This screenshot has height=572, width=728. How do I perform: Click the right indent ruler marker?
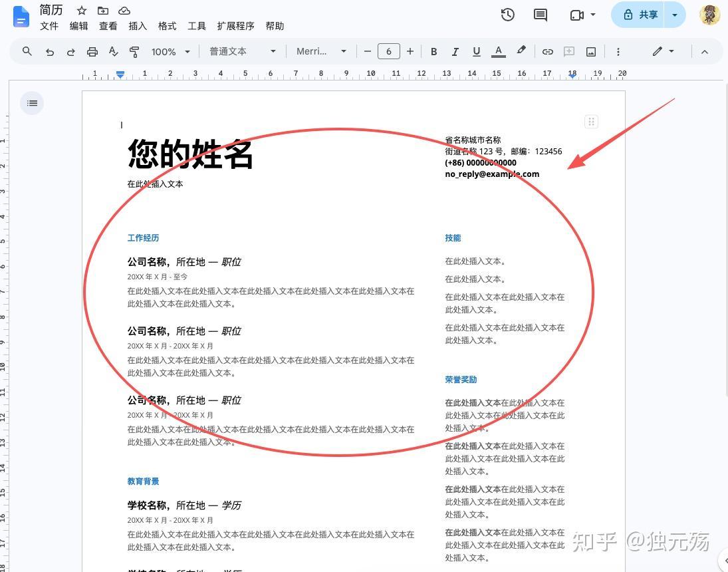(x=572, y=76)
